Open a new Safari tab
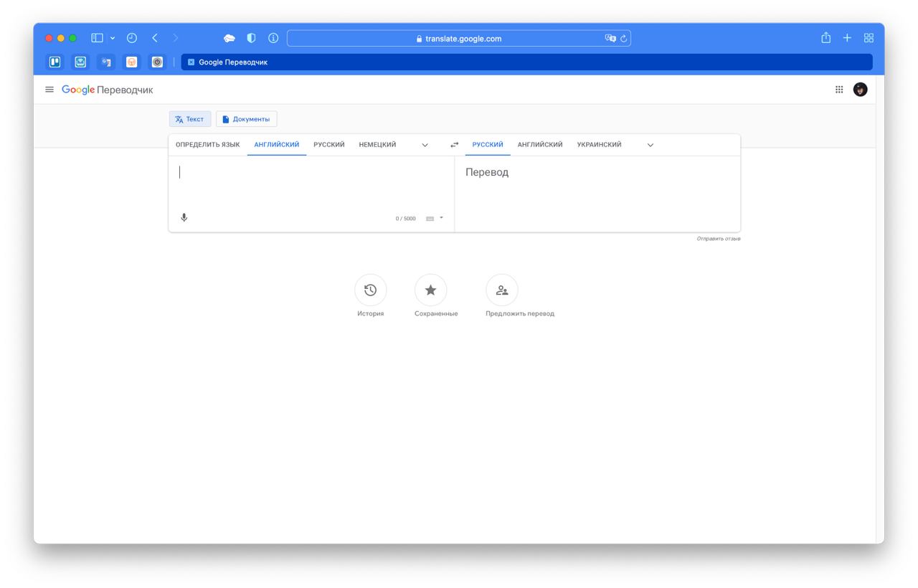 point(847,38)
